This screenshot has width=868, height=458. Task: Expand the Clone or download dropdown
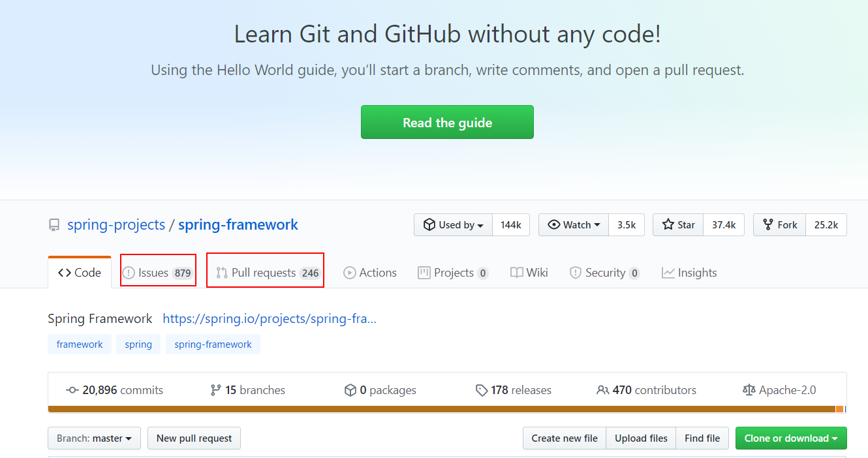tap(791, 438)
